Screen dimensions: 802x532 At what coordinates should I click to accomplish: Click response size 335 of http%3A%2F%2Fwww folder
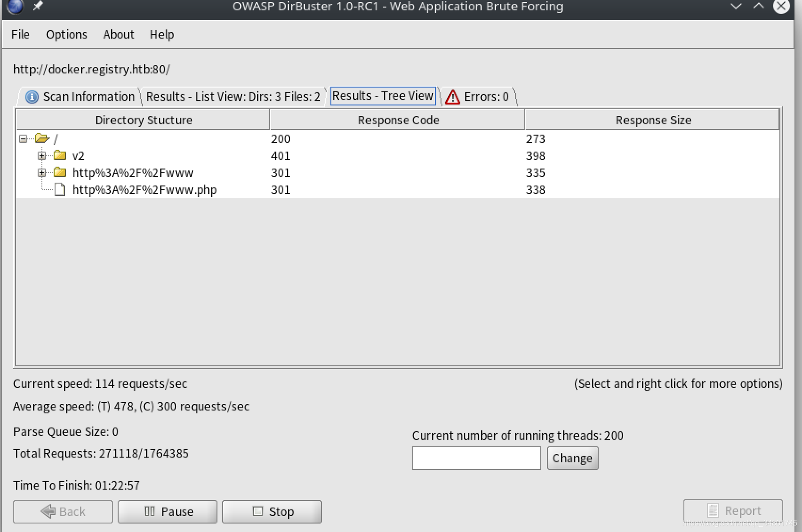point(536,173)
